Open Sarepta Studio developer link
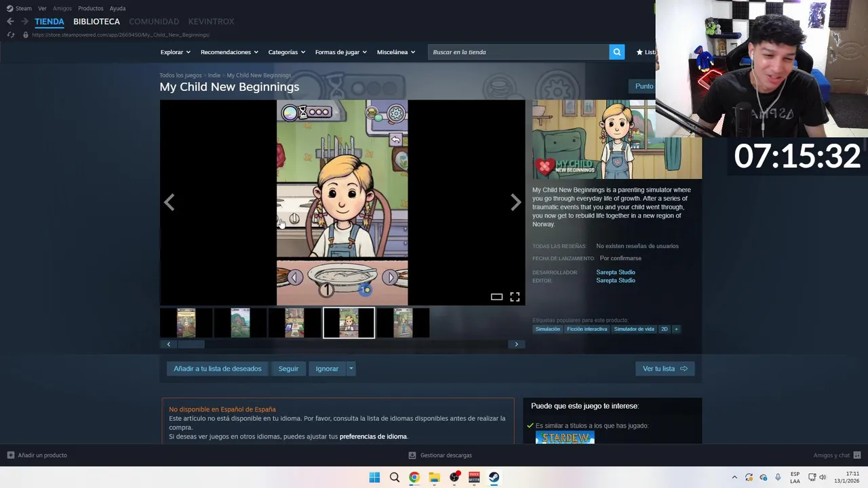This screenshot has width=868, height=488. click(616, 272)
